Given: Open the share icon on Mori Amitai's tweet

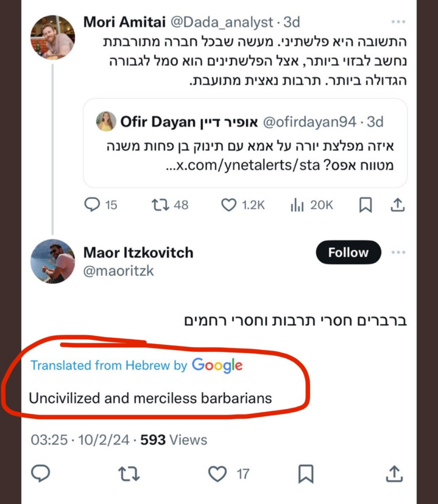Looking at the screenshot, I should pos(399,205).
